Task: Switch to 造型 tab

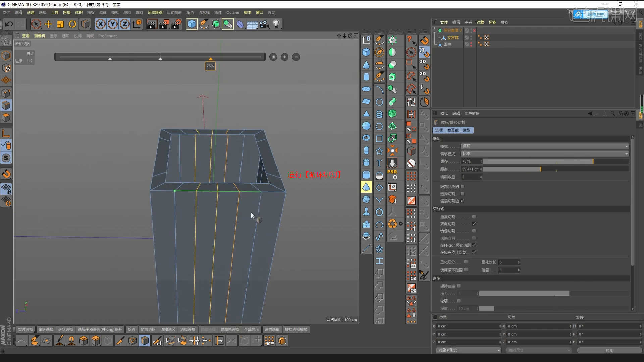Action: pos(467,130)
